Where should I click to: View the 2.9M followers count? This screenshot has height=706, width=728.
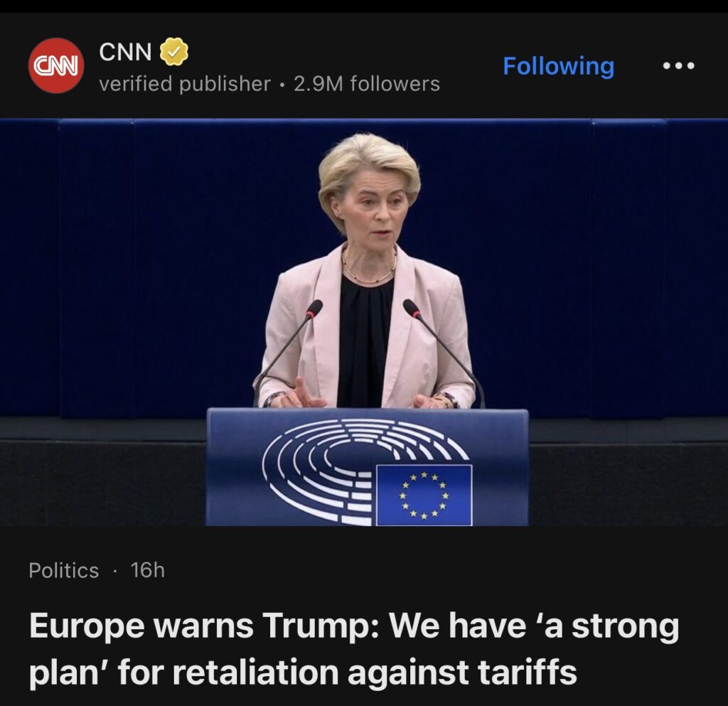pyautogui.click(x=367, y=84)
